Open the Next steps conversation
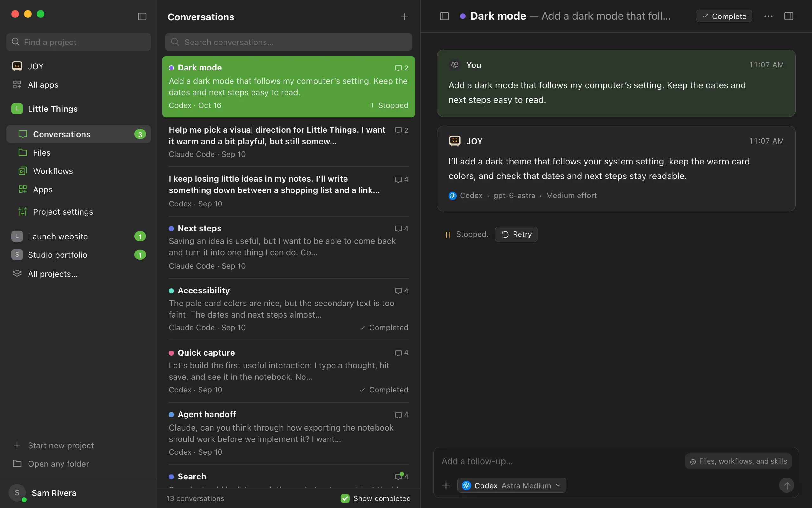This screenshot has height=508, width=812. point(288,247)
